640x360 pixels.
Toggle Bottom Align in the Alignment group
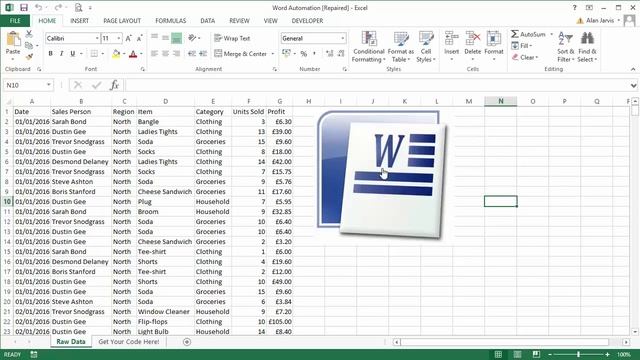click(x=176, y=38)
